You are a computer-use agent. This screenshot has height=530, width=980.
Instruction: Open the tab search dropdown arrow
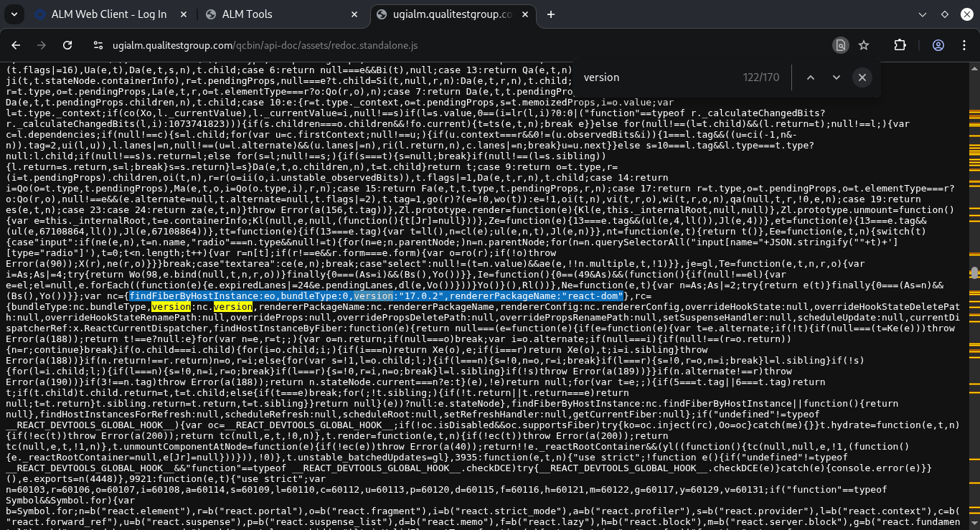click(x=16, y=14)
